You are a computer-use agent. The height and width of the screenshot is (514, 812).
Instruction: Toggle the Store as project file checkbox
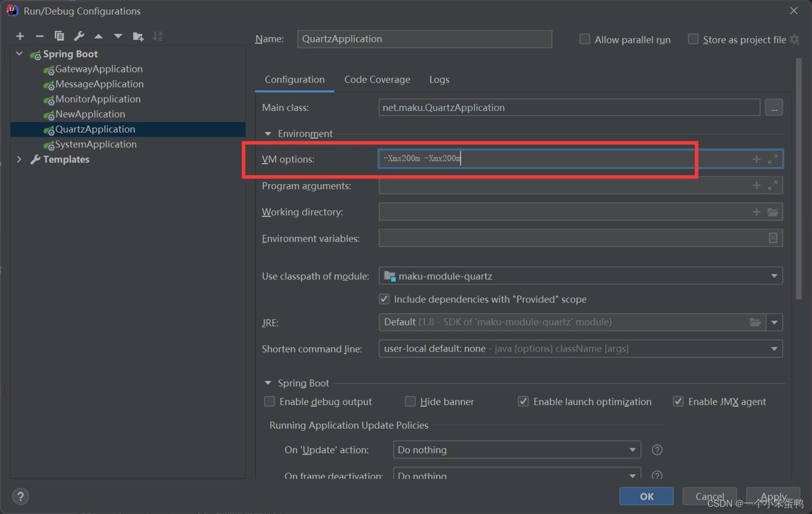click(x=693, y=39)
